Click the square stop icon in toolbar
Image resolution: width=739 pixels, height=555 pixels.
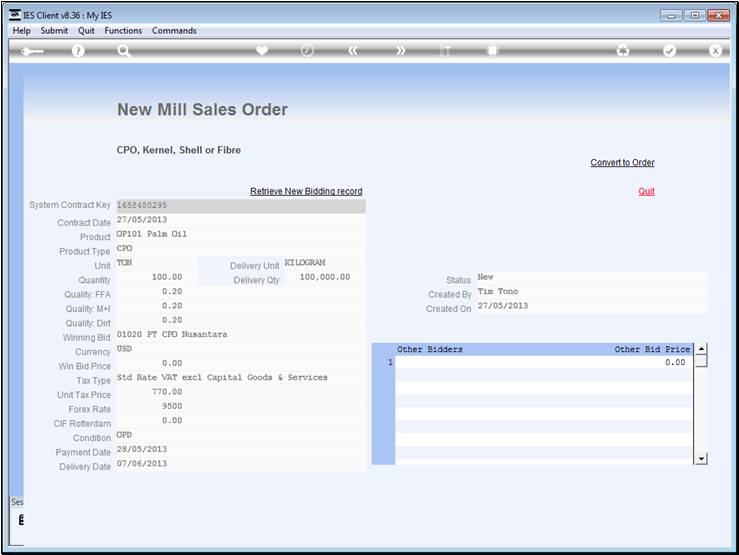click(x=492, y=50)
